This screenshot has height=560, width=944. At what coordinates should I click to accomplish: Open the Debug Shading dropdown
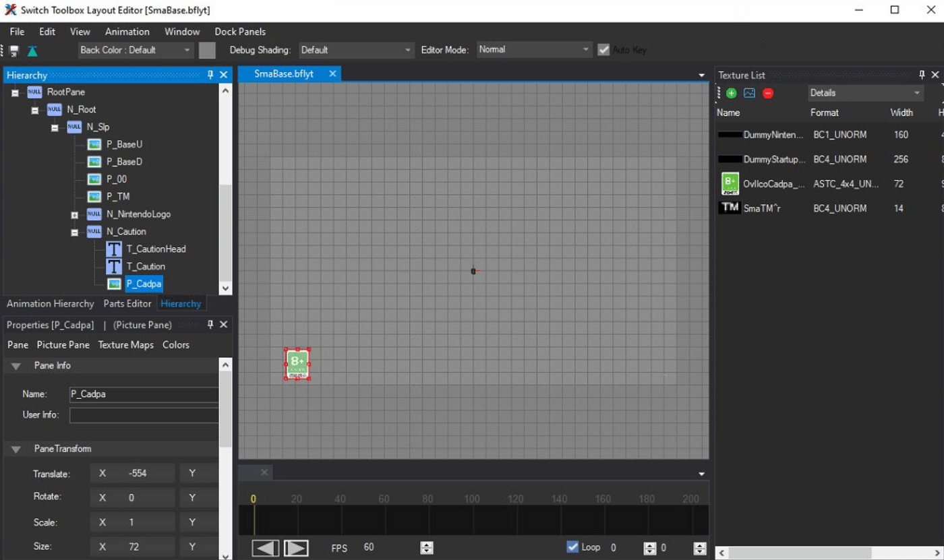coord(356,50)
